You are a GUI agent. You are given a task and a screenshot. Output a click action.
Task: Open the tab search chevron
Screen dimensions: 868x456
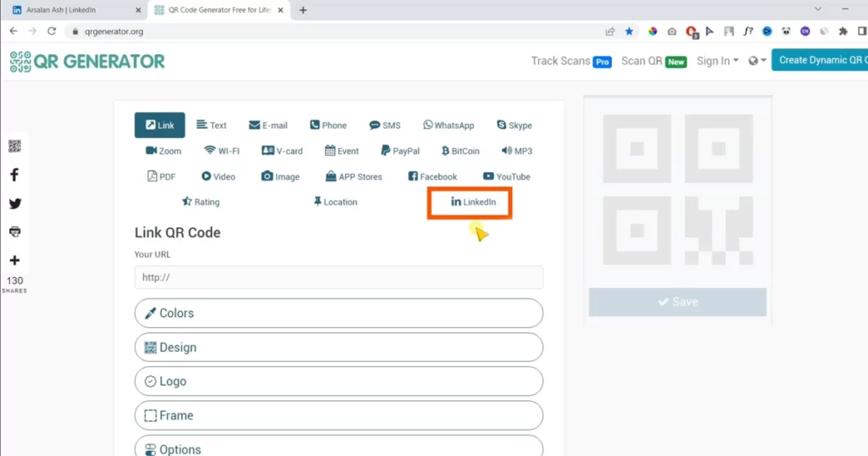pos(818,8)
